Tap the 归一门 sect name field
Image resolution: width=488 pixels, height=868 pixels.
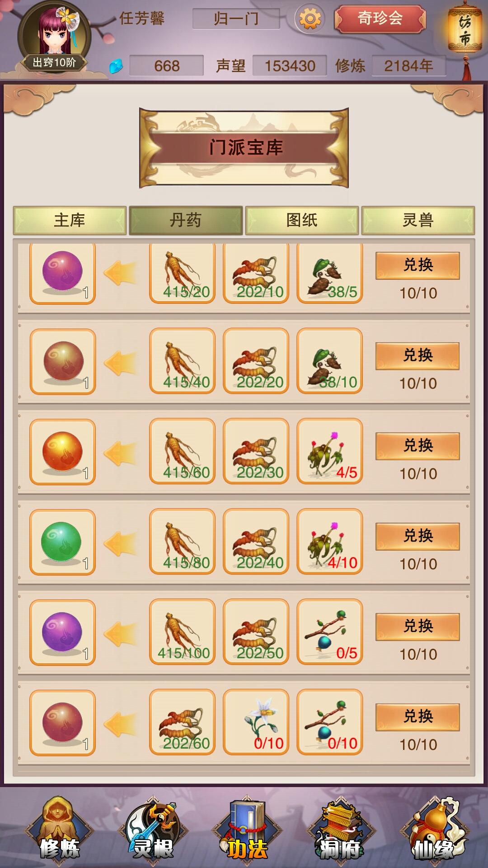[236, 19]
